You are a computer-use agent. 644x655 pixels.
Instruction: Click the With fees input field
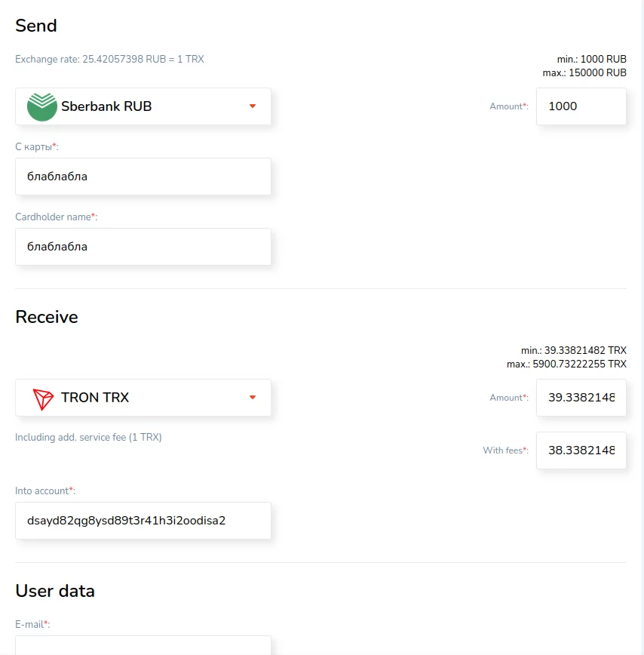coord(581,451)
